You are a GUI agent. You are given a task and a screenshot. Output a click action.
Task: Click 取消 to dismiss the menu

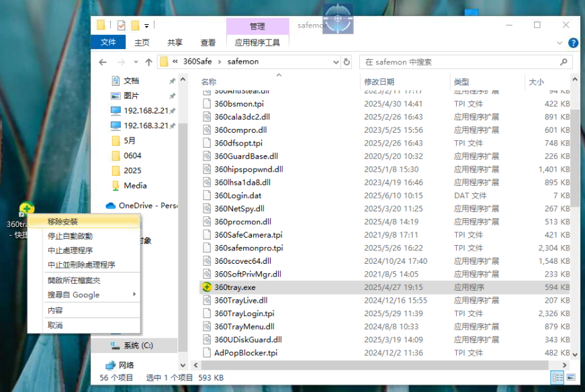click(55, 326)
